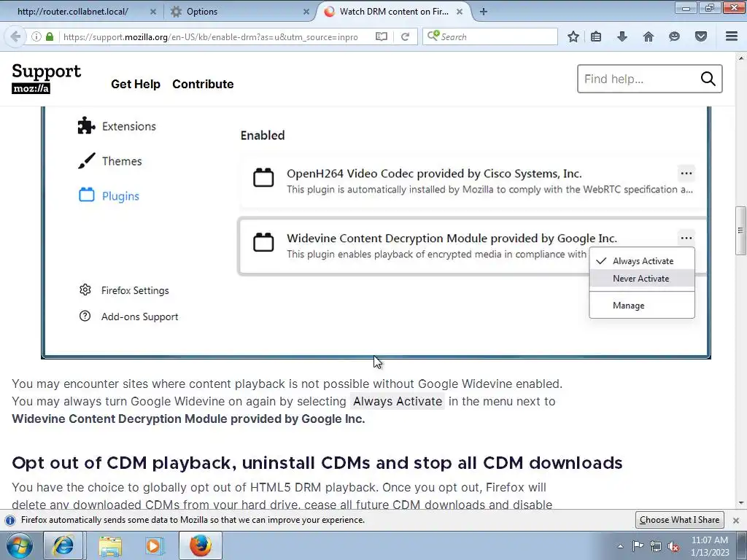Click the scrollbar up arrow
Screen dimensions: 747x560
[x=740, y=58]
